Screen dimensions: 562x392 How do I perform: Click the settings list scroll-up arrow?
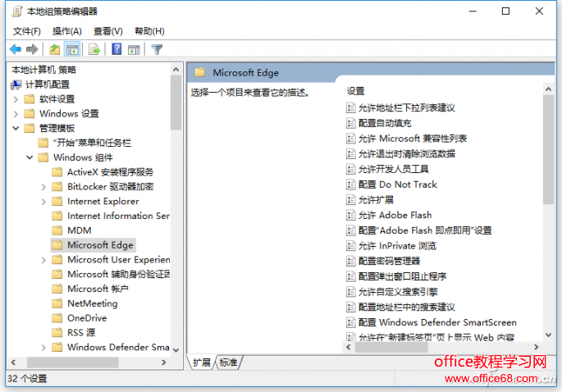tap(548, 89)
